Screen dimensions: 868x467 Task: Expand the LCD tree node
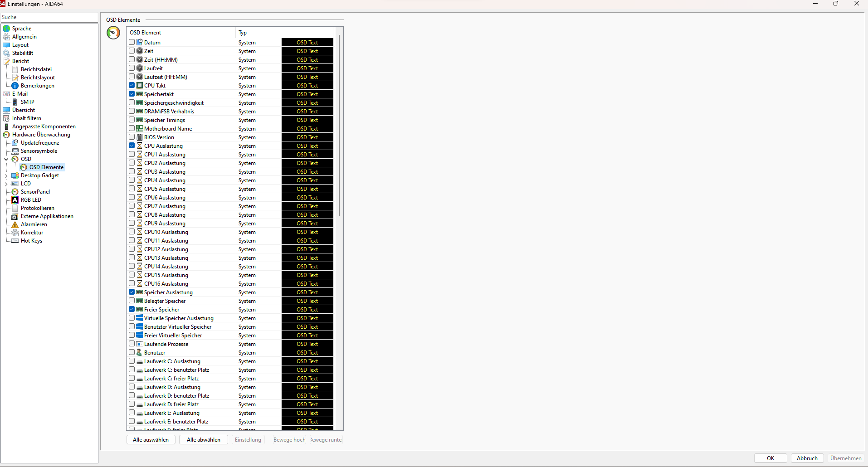pos(6,184)
